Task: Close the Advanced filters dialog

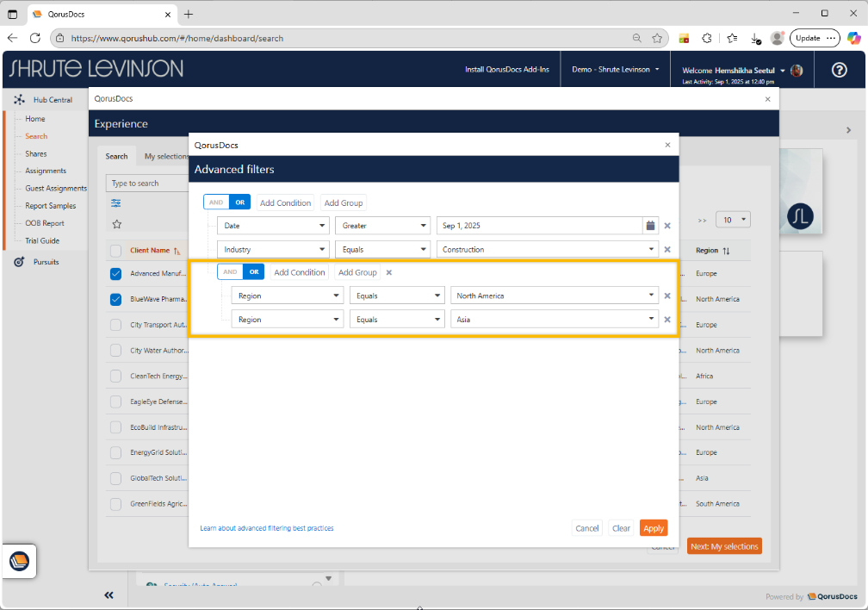Action: tap(667, 146)
